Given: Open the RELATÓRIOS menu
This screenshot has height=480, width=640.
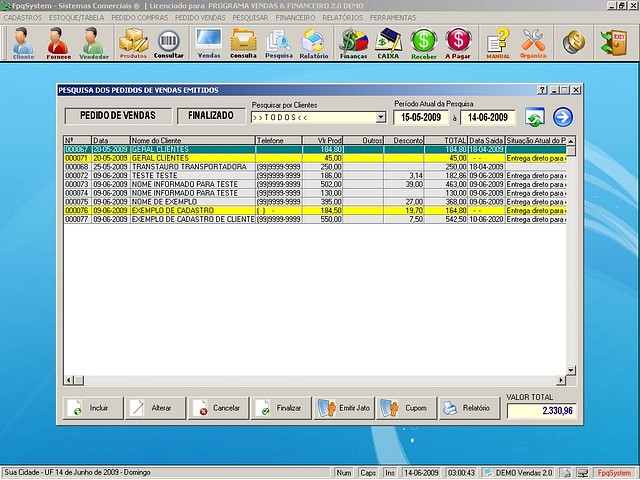Looking at the screenshot, I should tap(343, 18).
